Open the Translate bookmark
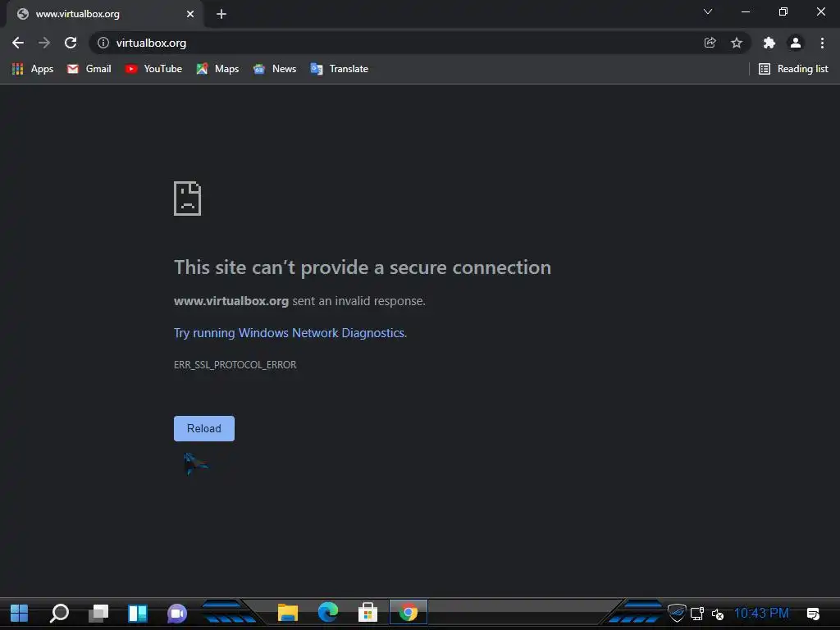Image resolution: width=840 pixels, height=630 pixels. pyautogui.click(x=339, y=69)
